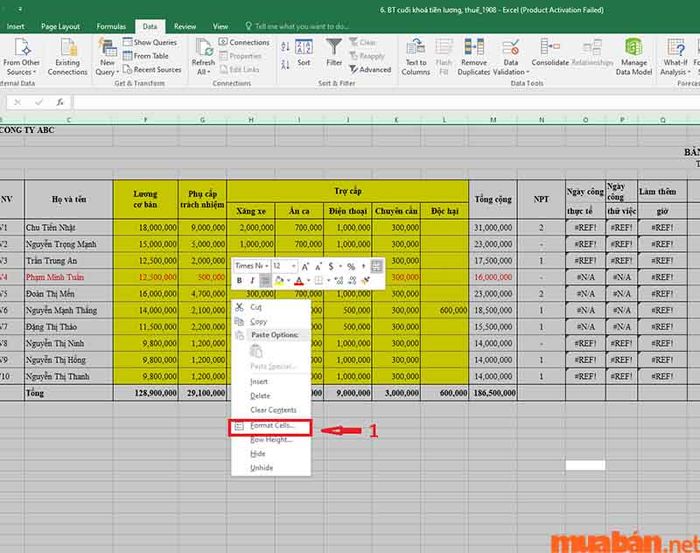Decrease font size in the mini toolbar
700x553 pixels.
318,266
